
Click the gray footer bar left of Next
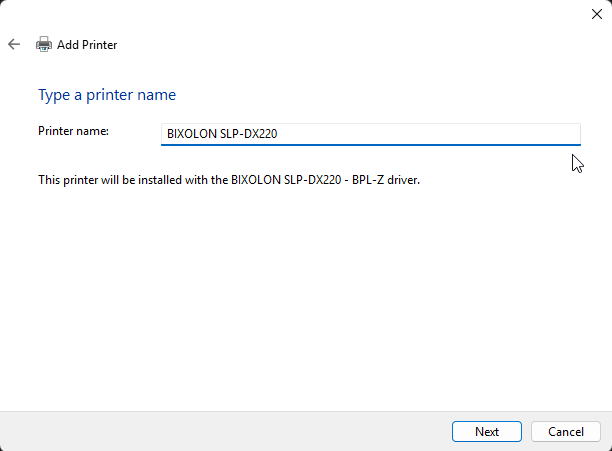coord(222,431)
